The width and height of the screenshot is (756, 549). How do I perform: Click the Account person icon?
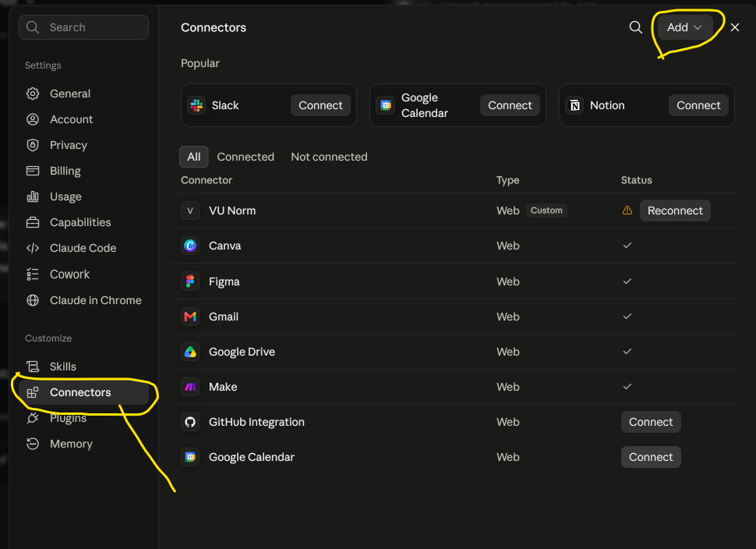(32, 119)
